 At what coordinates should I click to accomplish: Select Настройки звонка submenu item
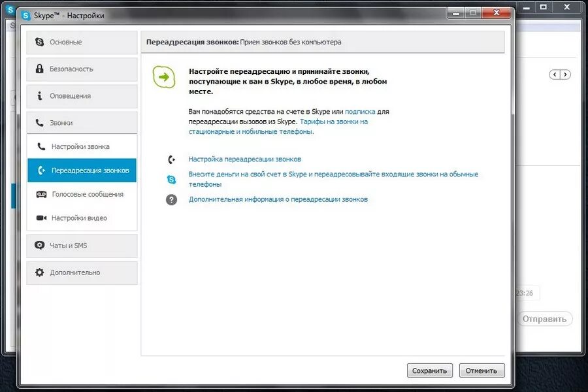pos(82,146)
